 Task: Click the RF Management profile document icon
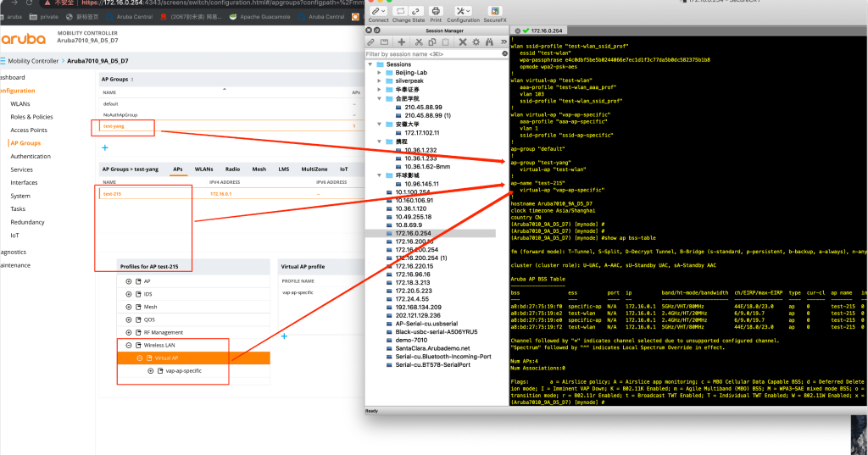coord(138,333)
